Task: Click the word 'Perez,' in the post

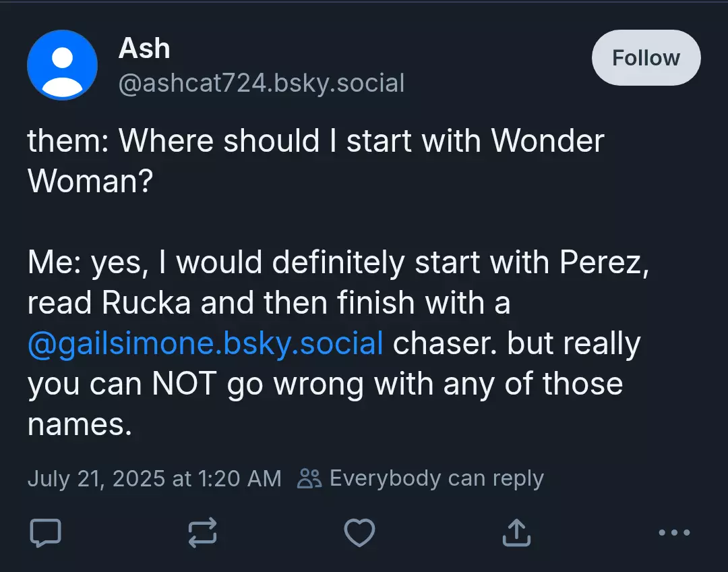Action: pos(604,264)
